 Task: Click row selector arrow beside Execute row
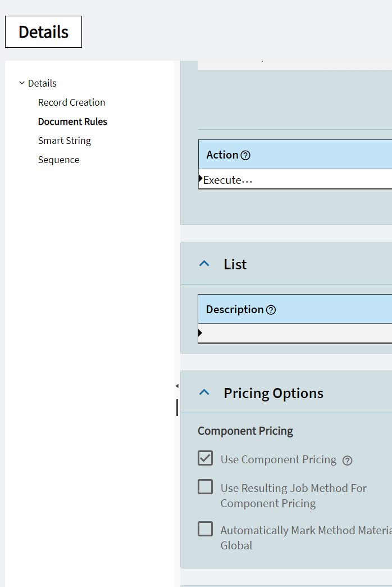tap(201, 179)
